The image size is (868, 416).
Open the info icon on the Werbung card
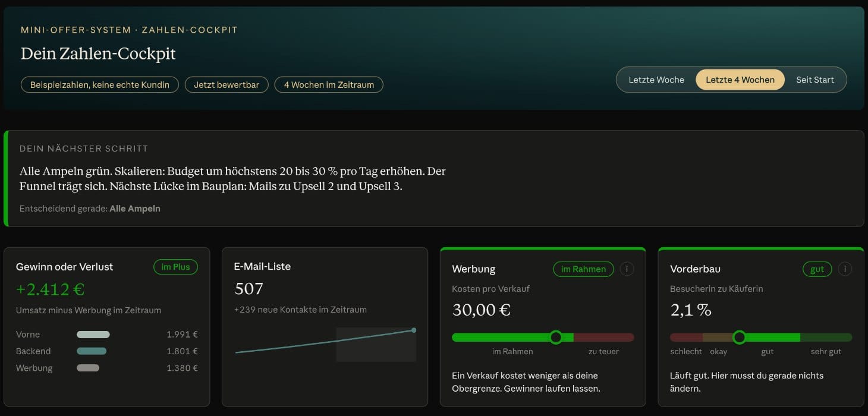coord(627,269)
